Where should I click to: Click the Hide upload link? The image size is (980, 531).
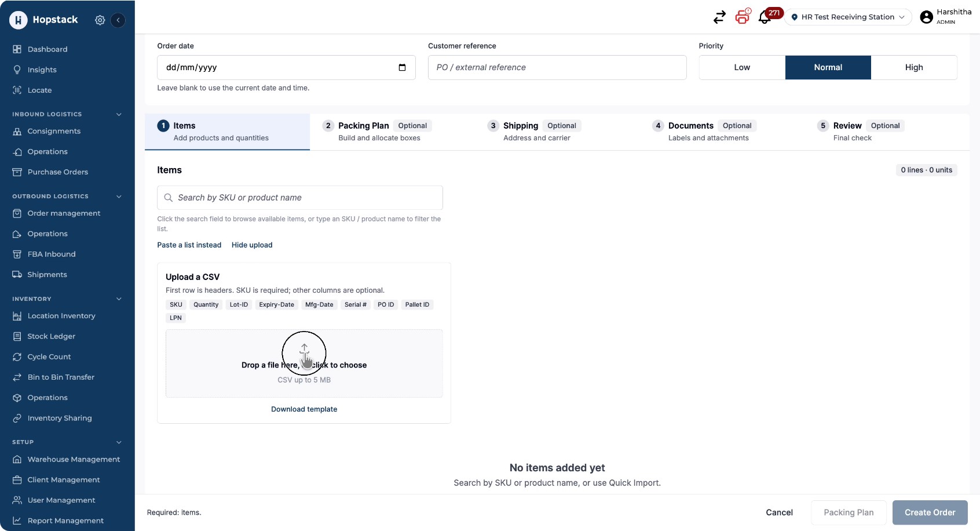pyautogui.click(x=252, y=245)
